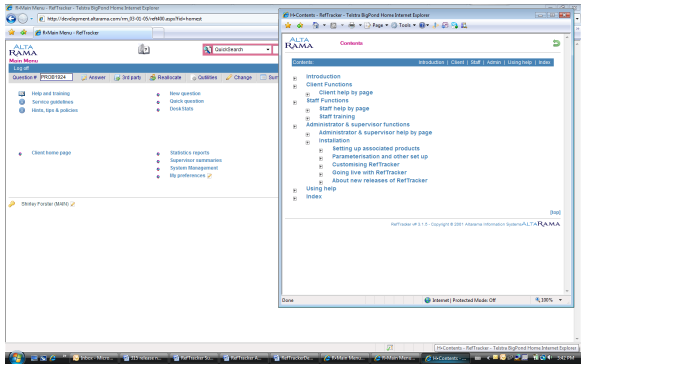Expand the Staff training node
Viewport: 681px width, 383px height.
[x=307, y=119]
